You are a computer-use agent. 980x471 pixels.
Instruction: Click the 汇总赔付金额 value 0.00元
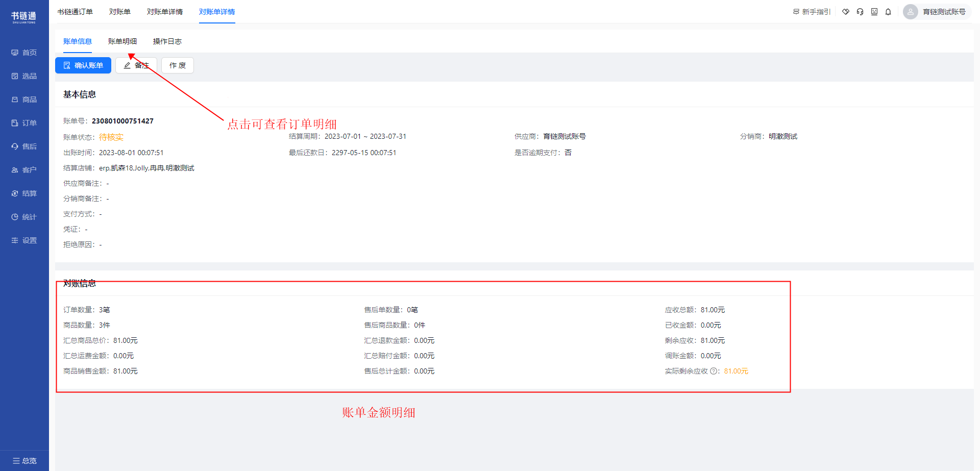click(x=424, y=356)
